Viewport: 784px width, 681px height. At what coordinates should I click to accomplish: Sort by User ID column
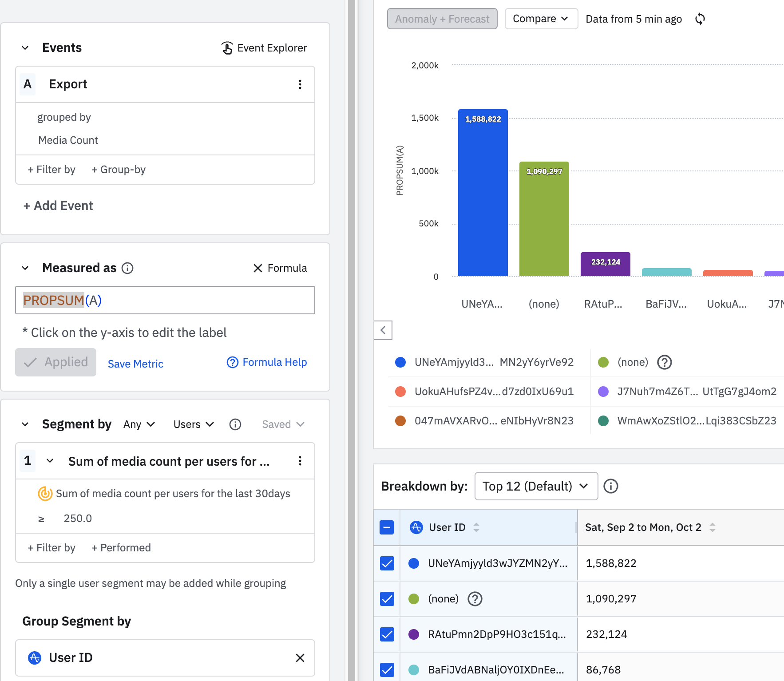click(x=476, y=527)
